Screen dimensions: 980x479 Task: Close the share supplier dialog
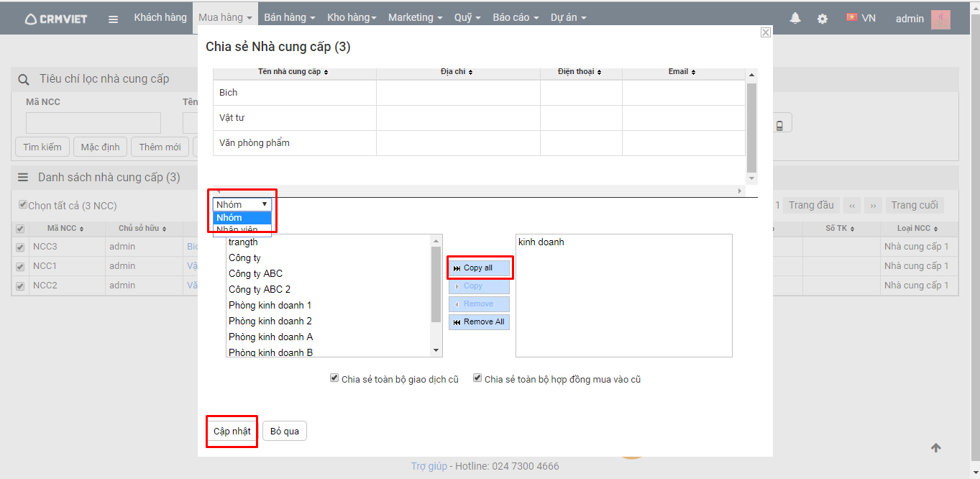(x=765, y=32)
